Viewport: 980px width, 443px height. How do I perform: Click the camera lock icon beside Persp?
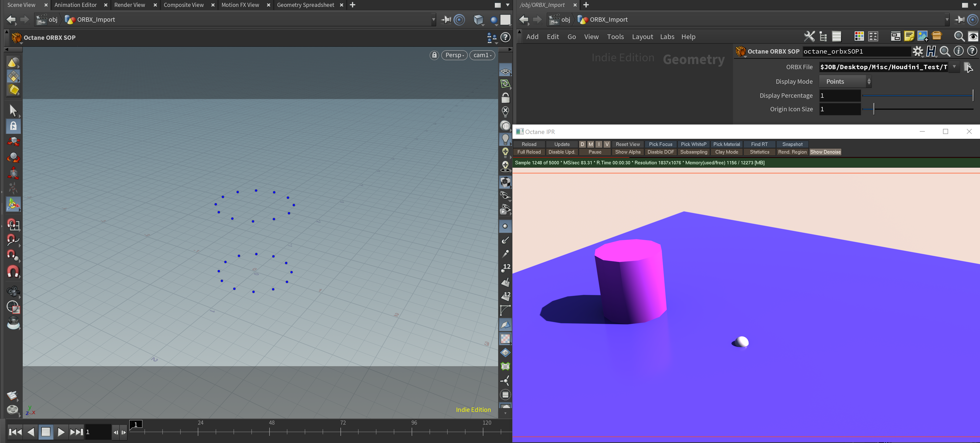[x=434, y=55]
